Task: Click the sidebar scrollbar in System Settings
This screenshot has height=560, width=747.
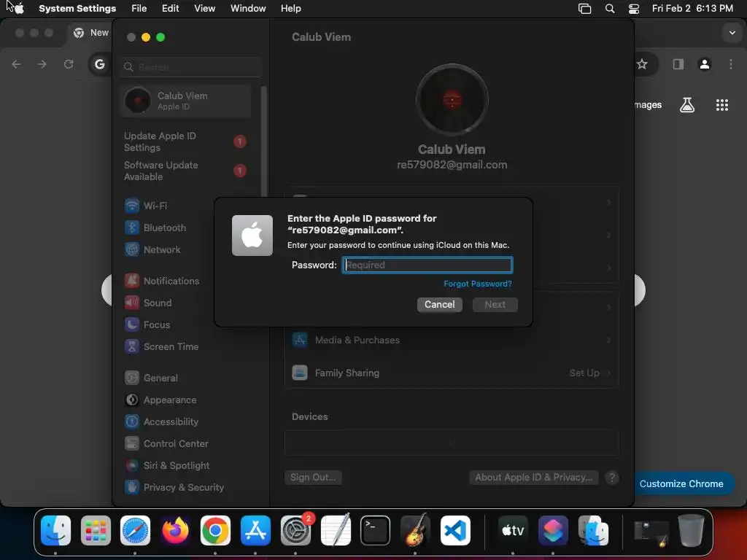Action: coord(263,143)
